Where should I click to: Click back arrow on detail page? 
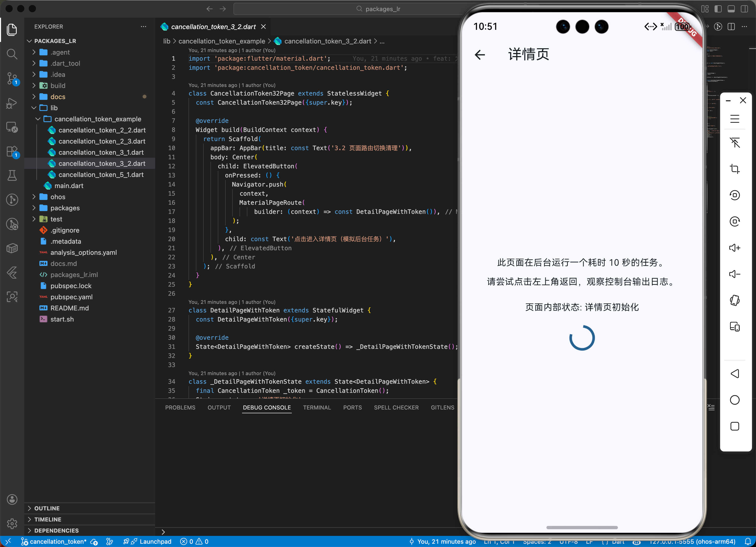[x=480, y=55]
